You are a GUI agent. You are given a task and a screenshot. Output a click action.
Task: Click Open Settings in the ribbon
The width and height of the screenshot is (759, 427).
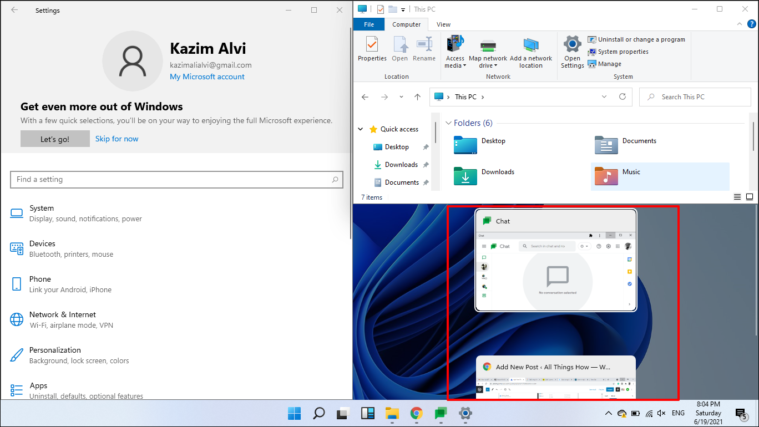click(x=572, y=51)
